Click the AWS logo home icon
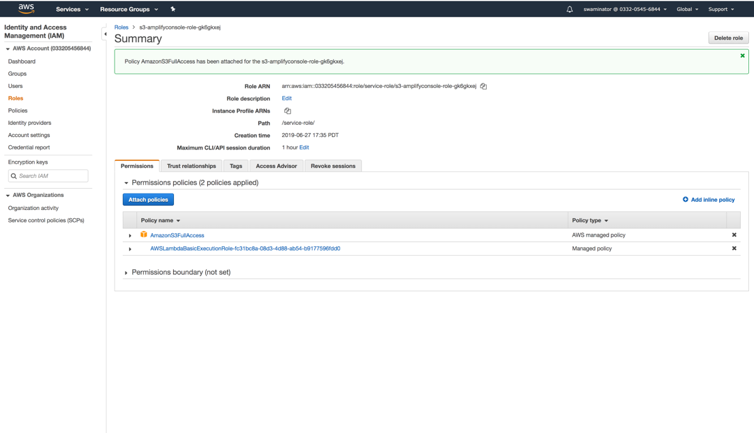 click(x=26, y=8)
